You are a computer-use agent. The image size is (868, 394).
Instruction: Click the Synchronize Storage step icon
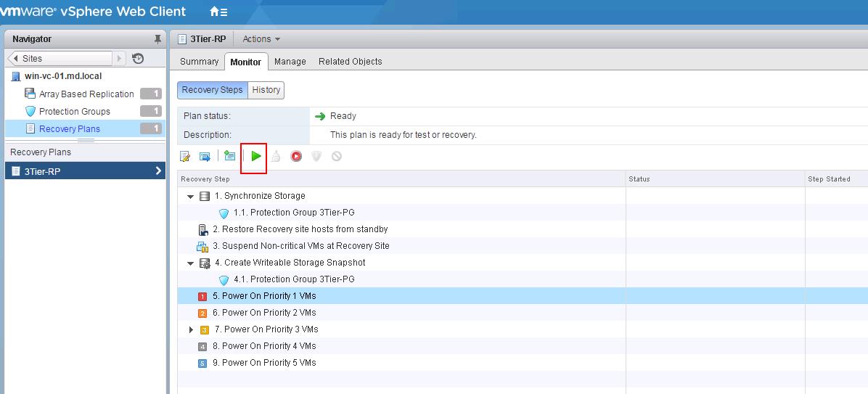204,196
